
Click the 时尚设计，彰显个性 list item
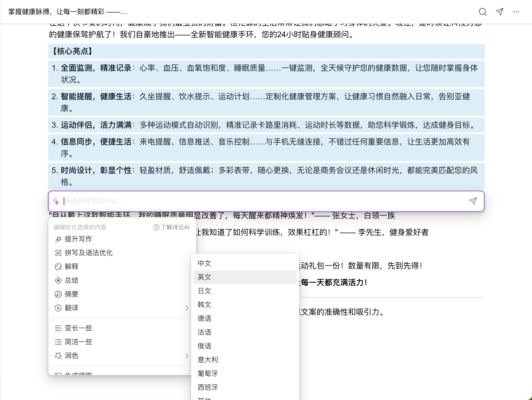266,176
